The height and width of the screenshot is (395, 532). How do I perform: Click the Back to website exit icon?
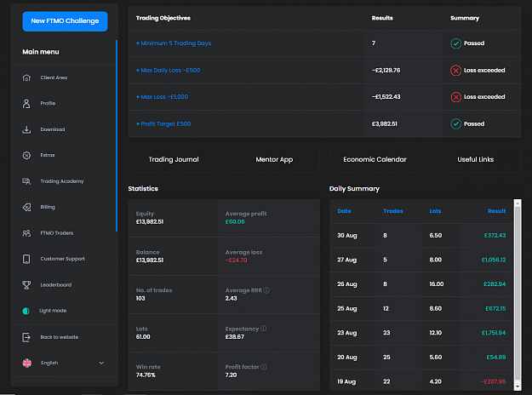pos(26,337)
